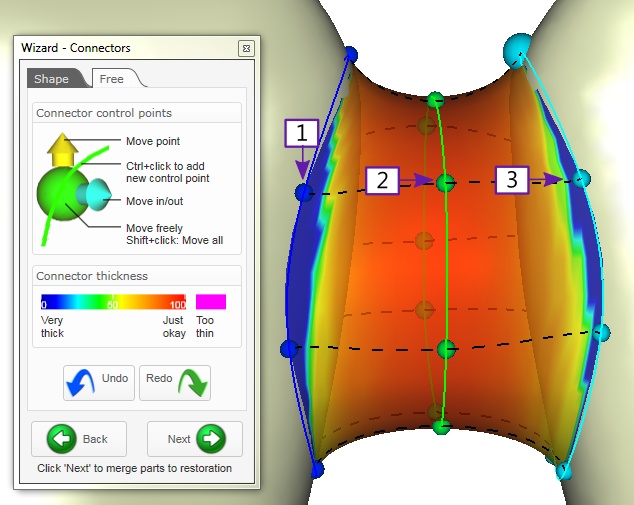
Task: Click 'Ctrl+click to add new control point' text
Action: pos(168,172)
